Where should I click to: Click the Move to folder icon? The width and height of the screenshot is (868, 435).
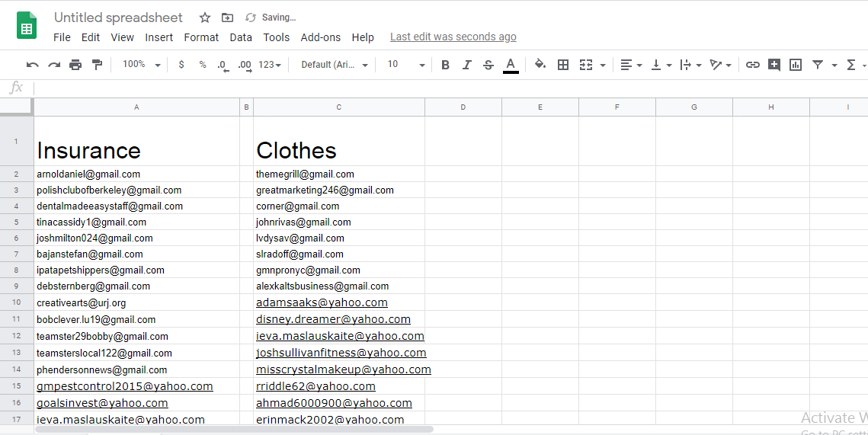pos(227,18)
